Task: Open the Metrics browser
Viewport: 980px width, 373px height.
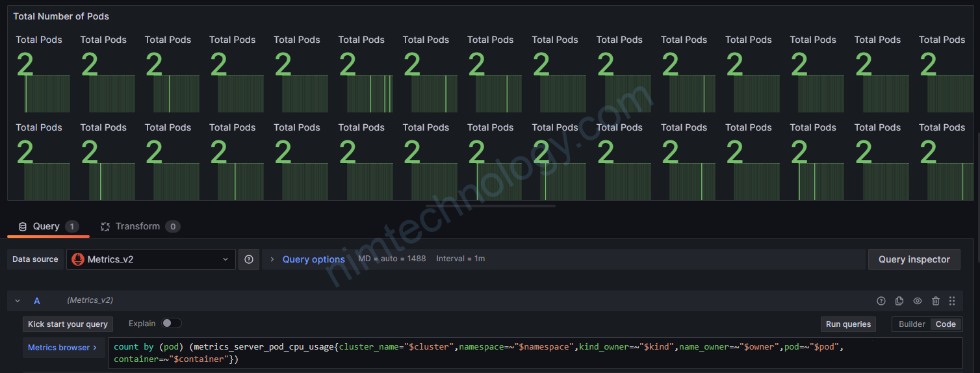Action: 62,348
